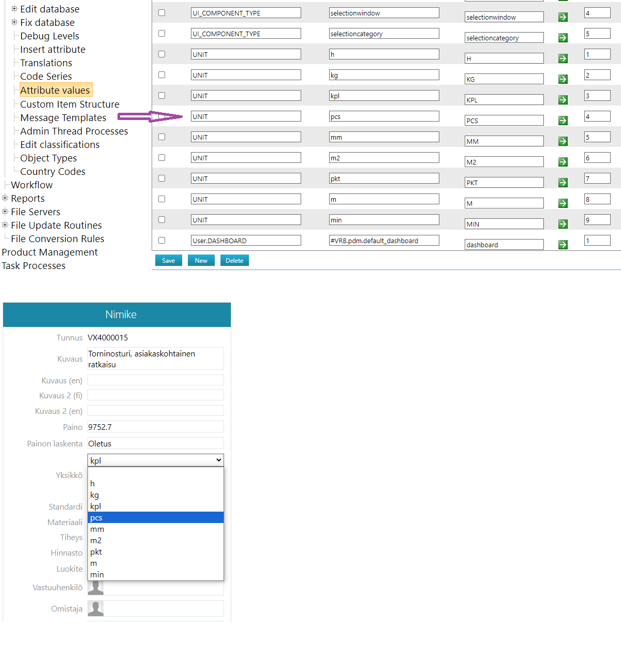Select pcs option in unit list

click(155, 518)
